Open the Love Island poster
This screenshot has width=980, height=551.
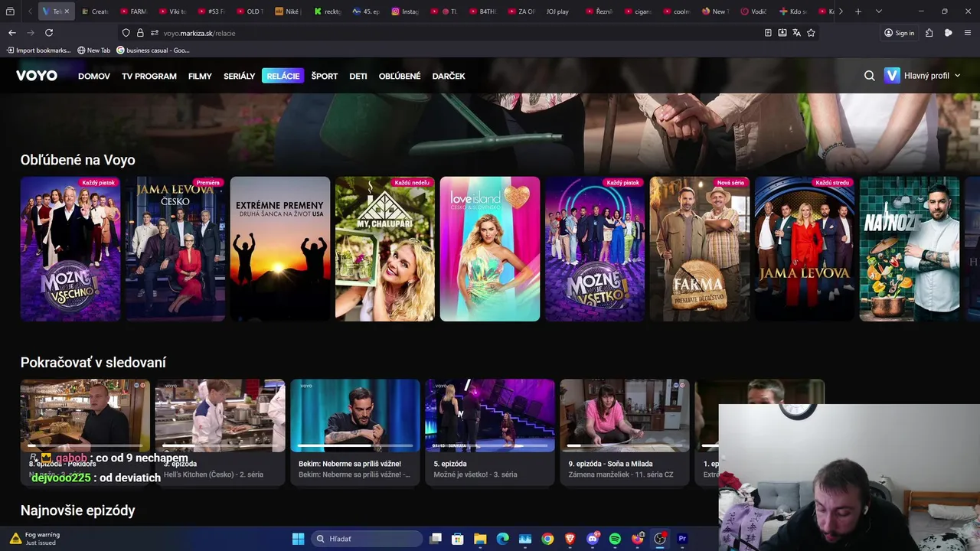tap(490, 249)
